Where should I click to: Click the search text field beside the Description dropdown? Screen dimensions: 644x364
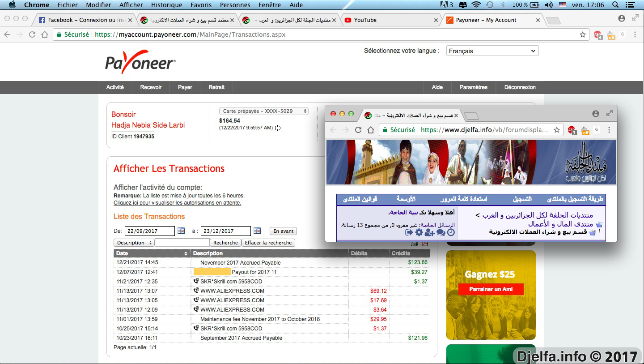(x=182, y=243)
